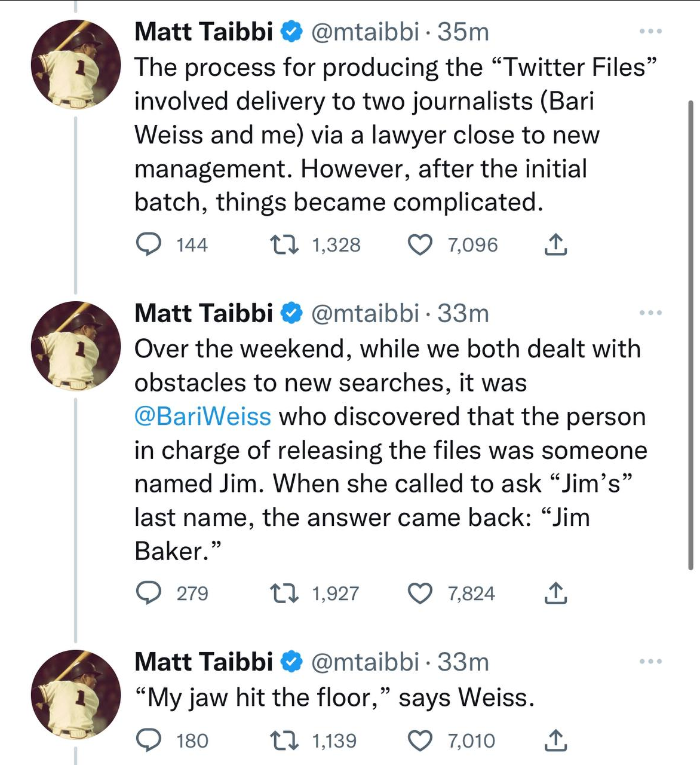Open more options on the third tweet

(x=650, y=662)
